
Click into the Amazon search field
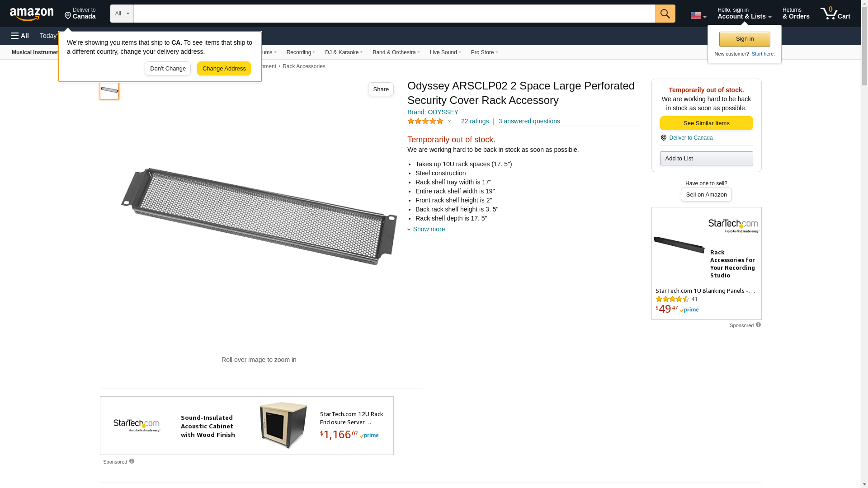[x=394, y=14]
